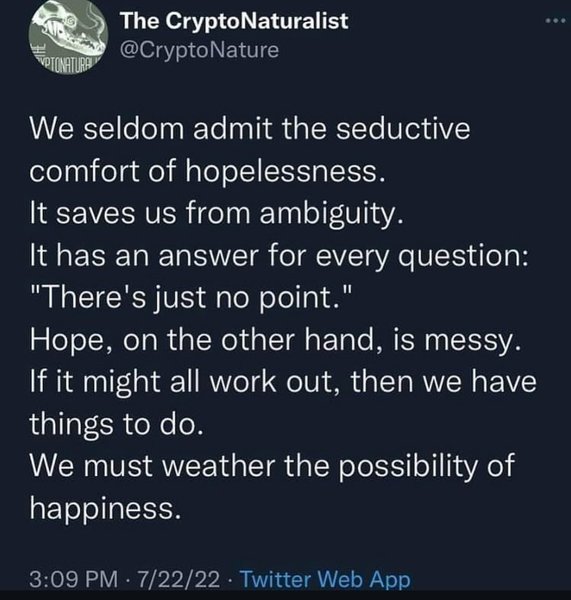Click the word "question:" in the tweet
571x600 pixels.
click(x=463, y=257)
